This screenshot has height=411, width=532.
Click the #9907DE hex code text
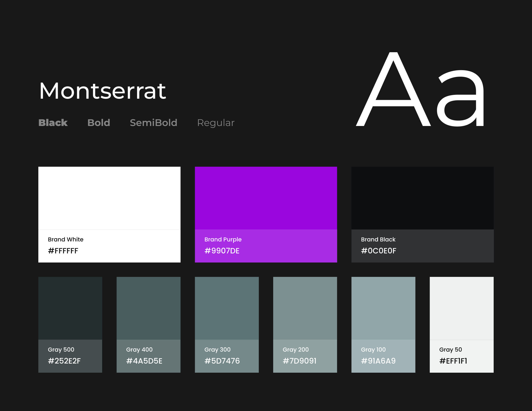click(222, 251)
